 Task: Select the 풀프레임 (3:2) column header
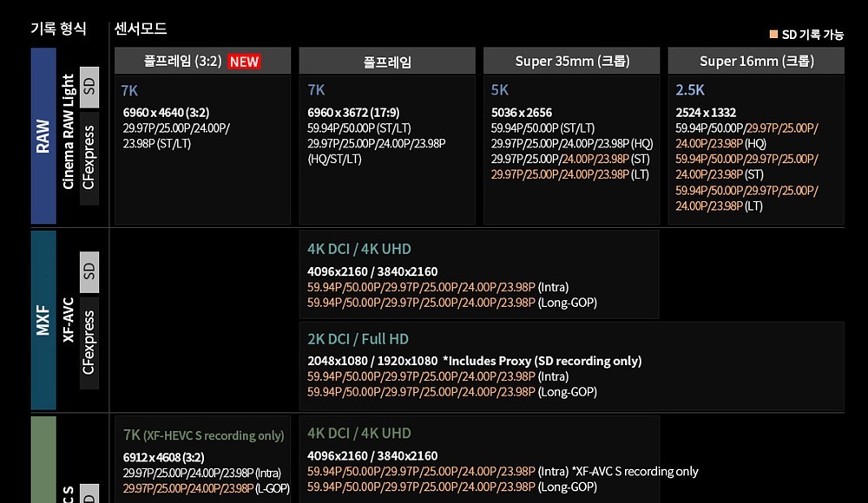[x=182, y=62]
